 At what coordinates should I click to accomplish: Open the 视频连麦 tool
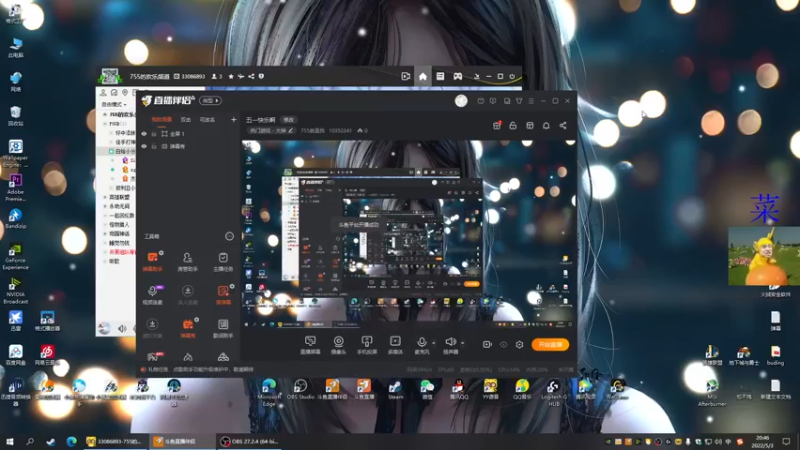click(152, 295)
